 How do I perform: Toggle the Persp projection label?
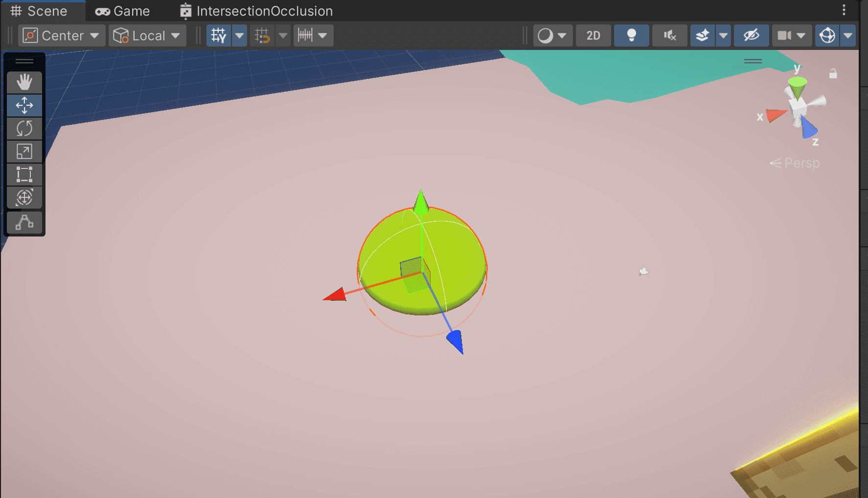click(795, 163)
